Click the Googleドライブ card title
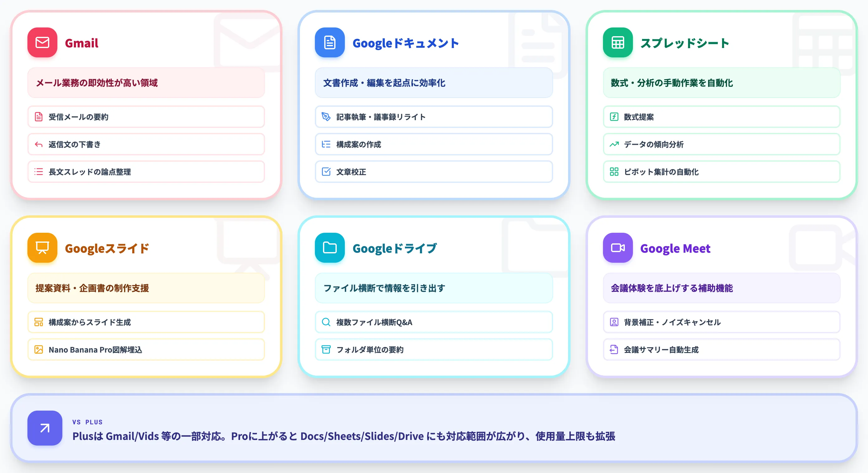868x473 pixels. [395, 248]
